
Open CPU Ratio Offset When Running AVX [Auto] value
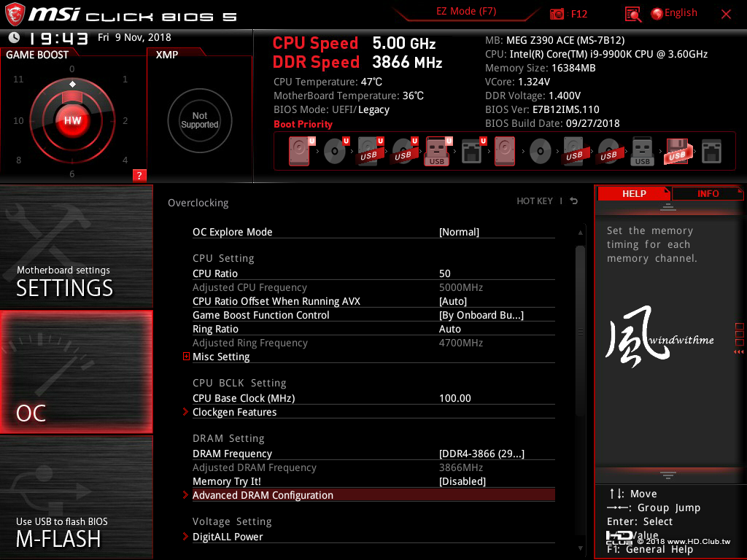pos(453,301)
